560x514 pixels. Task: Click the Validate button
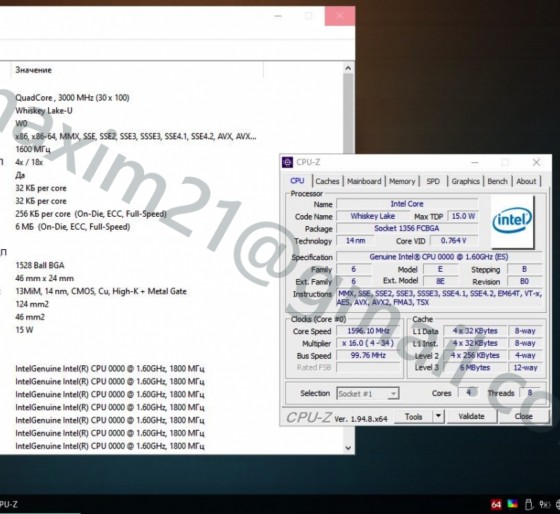point(471,416)
